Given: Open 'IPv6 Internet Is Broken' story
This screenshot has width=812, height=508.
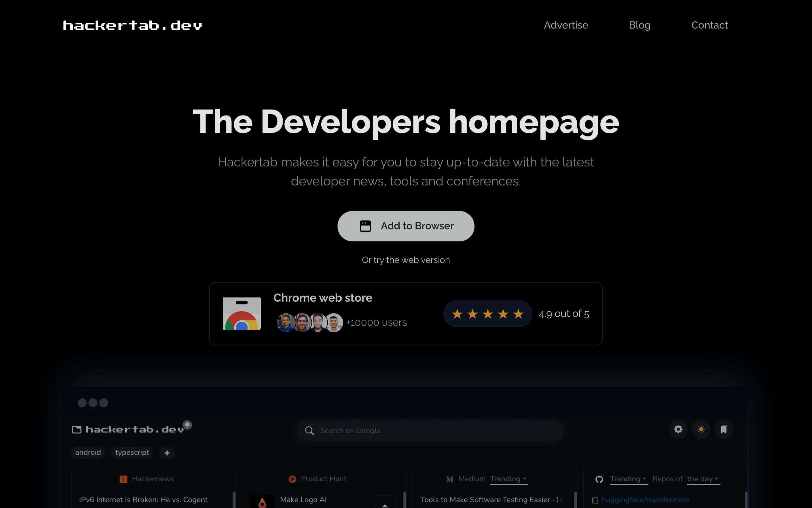Looking at the screenshot, I should tap(143, 500).
